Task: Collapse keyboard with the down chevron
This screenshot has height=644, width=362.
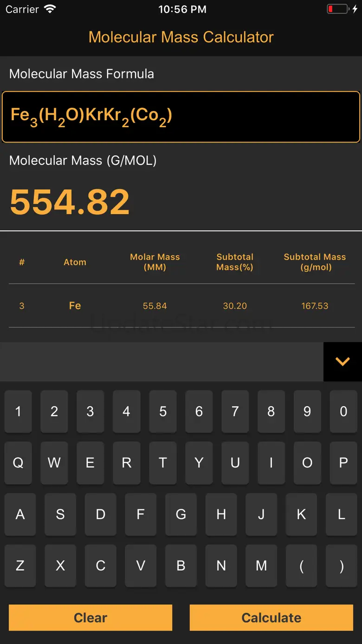Action: tap(343, 362)
